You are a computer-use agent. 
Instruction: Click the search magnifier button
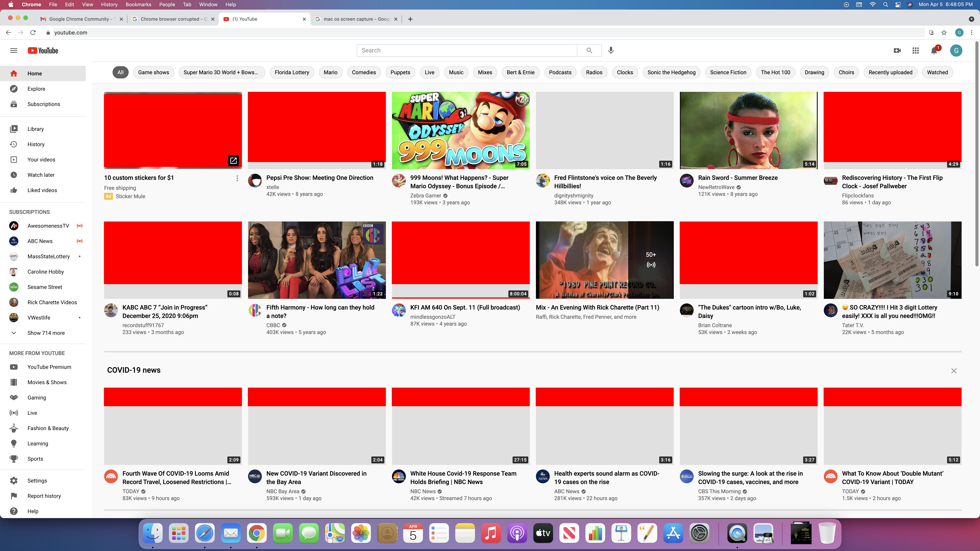click(589, 50)
